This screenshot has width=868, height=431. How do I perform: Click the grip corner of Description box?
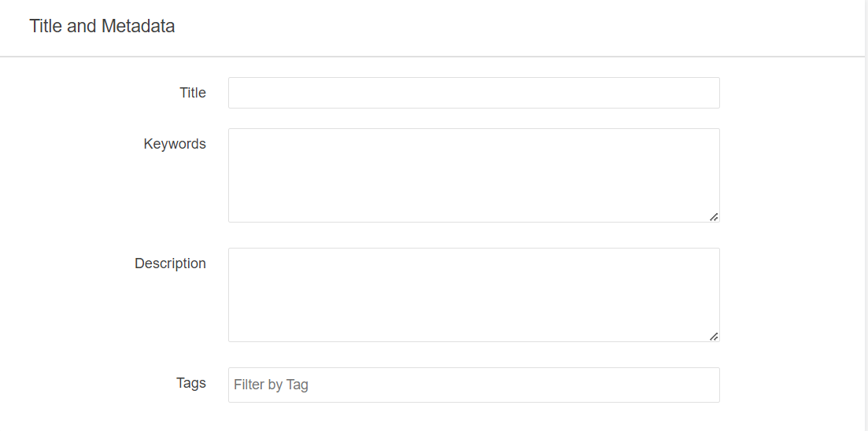[x=714, y=337]
